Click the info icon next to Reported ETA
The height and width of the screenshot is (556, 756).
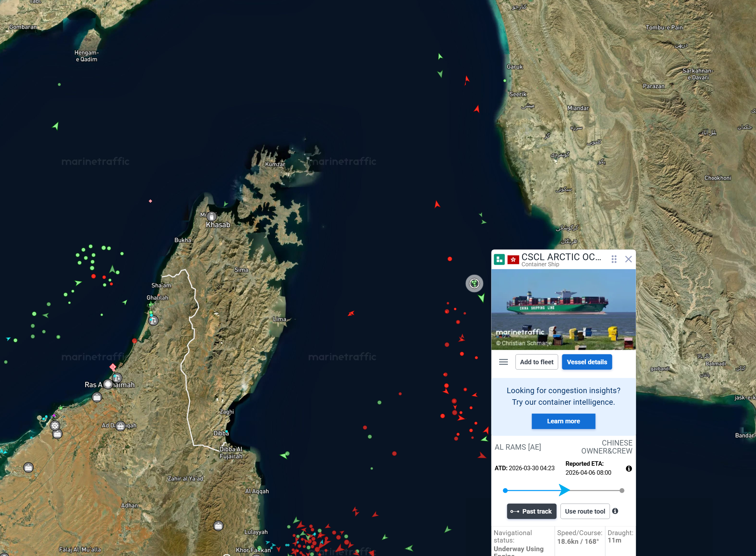pos(628,469)
